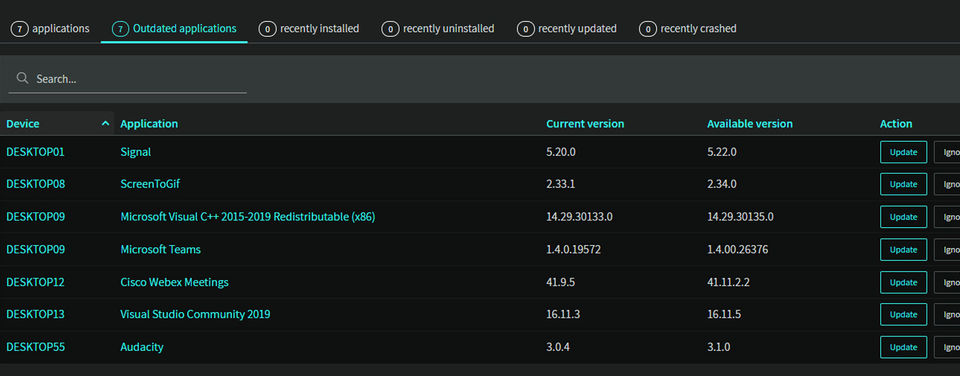Click Webex available version 41.11.2.2
This screenshot has width=960, height=376.
pos(729,282)
